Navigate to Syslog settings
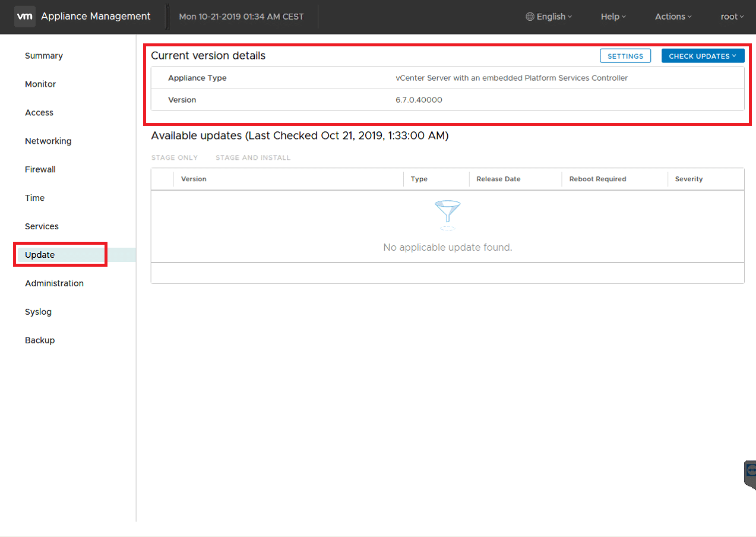The image size is (756, 537). 38,312
